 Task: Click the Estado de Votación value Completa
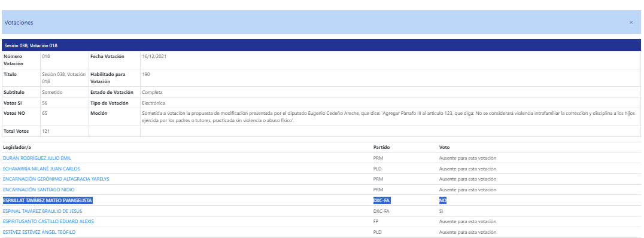[x=152, y=92]
